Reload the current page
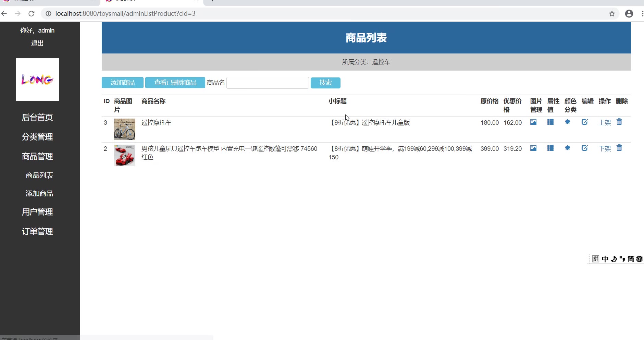Screen dimensions: 644x340 pyautogui.click(x=32, y=14)
